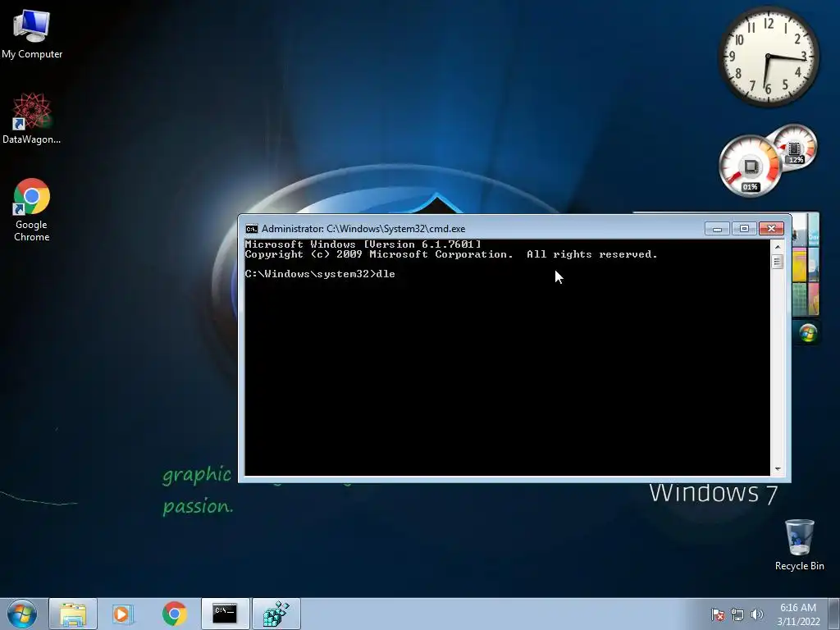
Task: Open the My Computer desktop icon
Action: click(x=32, y=34)
